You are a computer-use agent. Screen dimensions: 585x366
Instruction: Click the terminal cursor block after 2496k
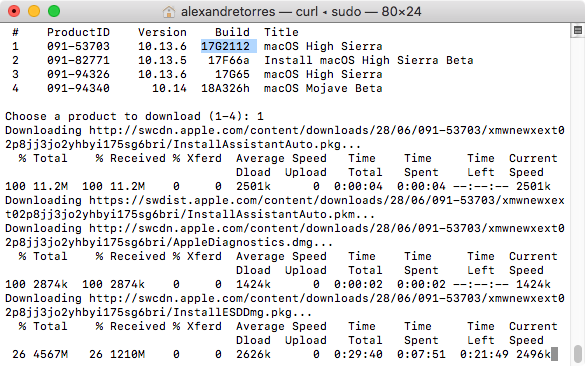[554, 354]
